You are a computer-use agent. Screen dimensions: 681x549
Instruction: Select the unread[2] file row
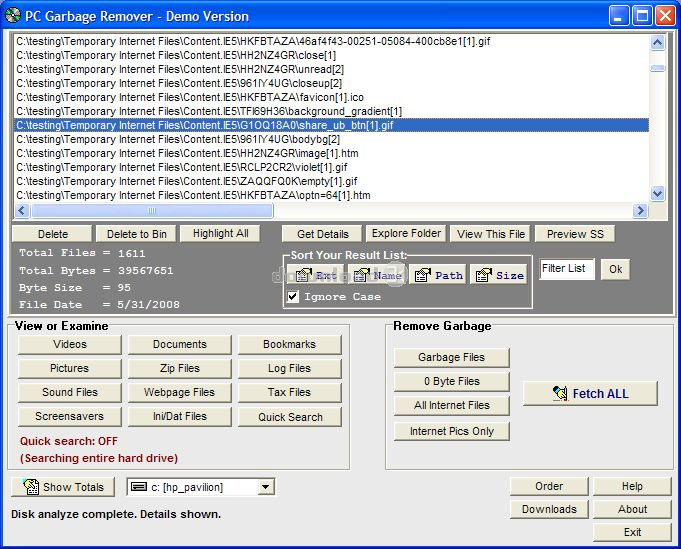[331, 69]
